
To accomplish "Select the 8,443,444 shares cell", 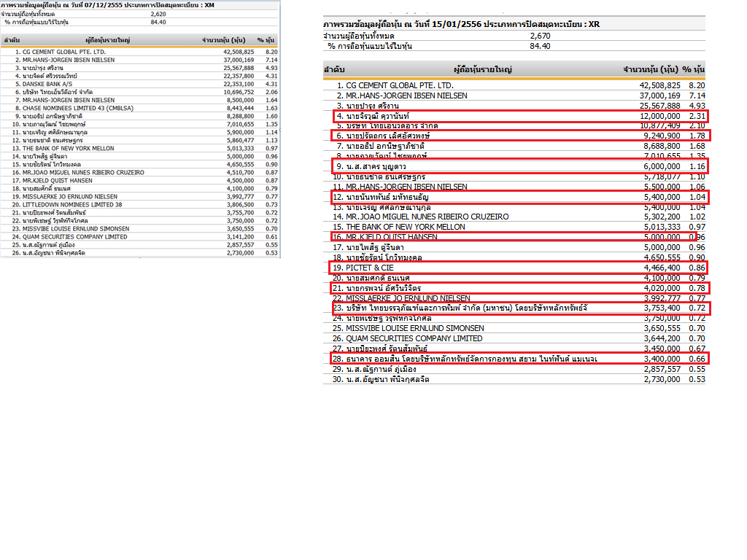I will (x=240, y=108).
